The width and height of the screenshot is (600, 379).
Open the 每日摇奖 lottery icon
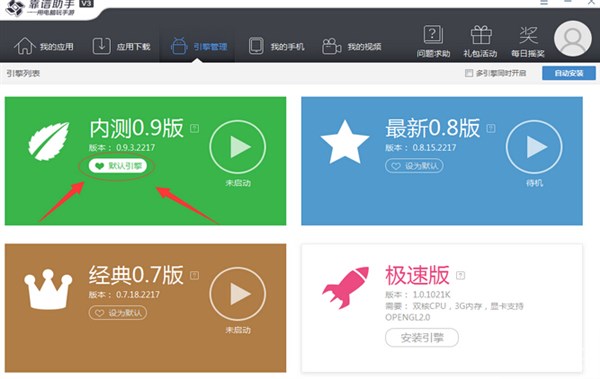point(528,42)
